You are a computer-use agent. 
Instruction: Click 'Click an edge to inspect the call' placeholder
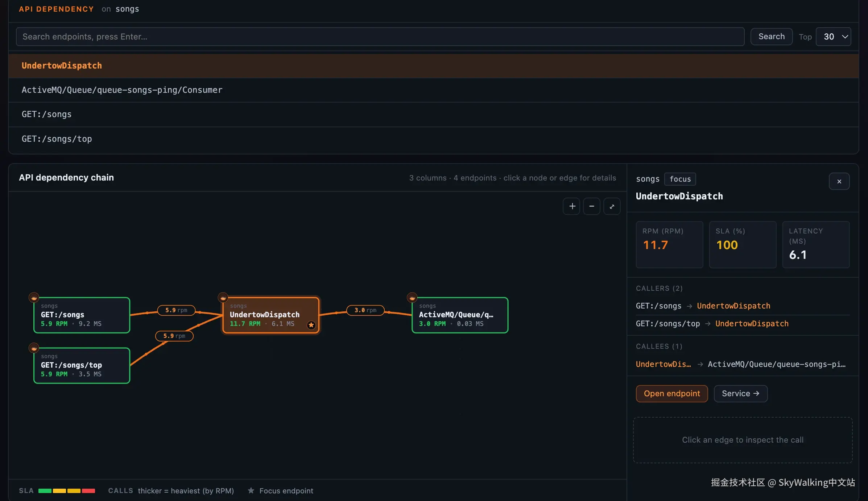[743, 440]
